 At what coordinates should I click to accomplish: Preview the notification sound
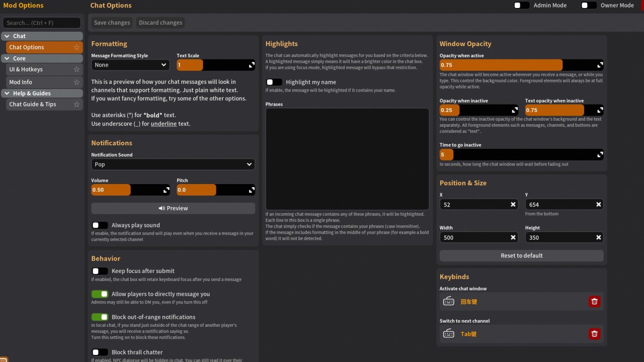[x=173, y=208]
